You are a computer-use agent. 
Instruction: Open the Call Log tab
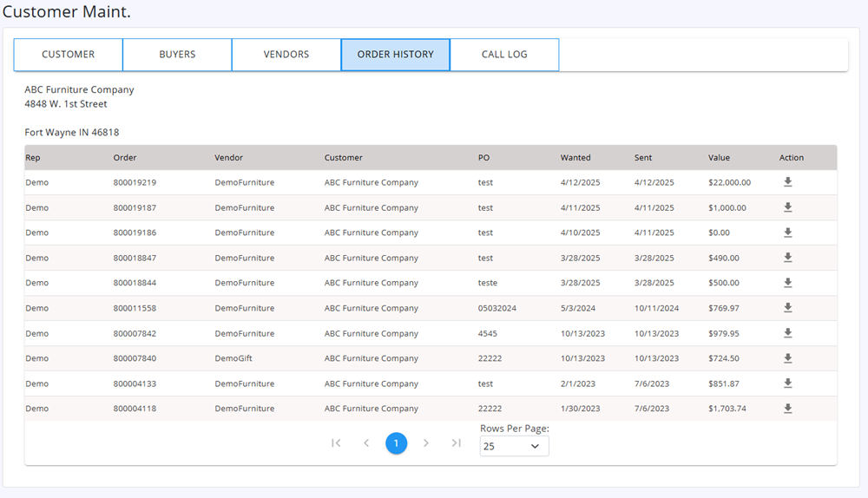[x=504, y=55]
